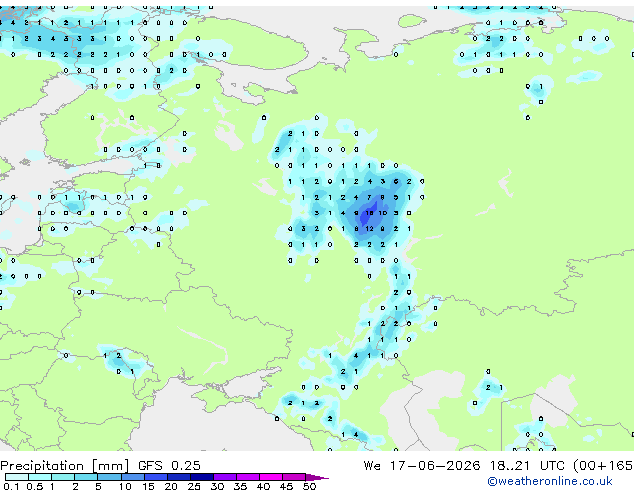Click the '18..21 UTC' time range text
This screenshot has height=490, width=634.
(527, 466)
